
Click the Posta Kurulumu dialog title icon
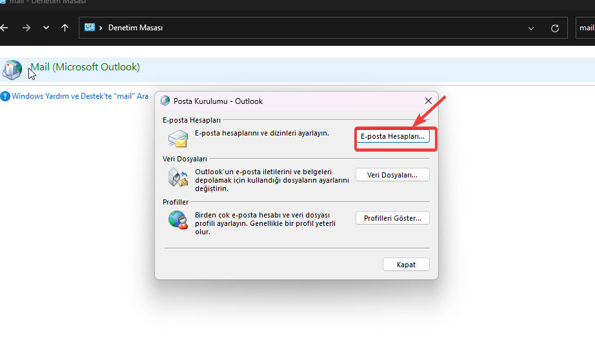coord(165,101)
